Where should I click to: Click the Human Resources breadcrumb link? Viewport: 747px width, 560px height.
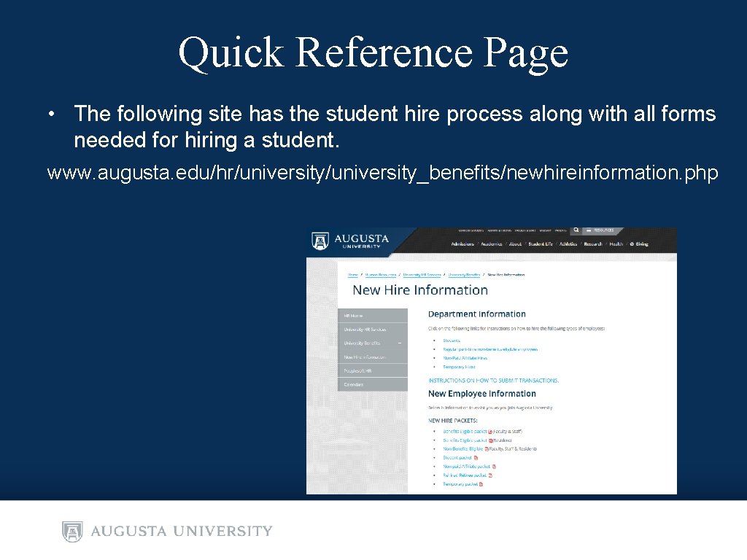click(x=380, y=274)
